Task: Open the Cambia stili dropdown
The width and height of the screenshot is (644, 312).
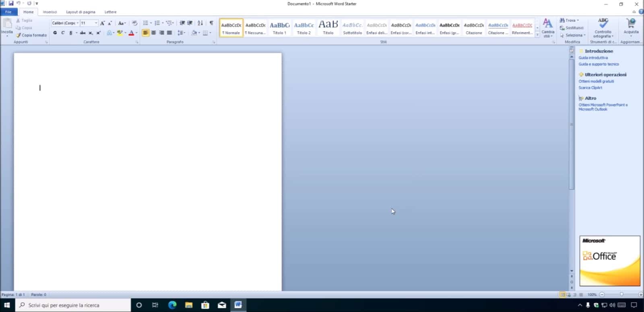Action: (547, 28)
